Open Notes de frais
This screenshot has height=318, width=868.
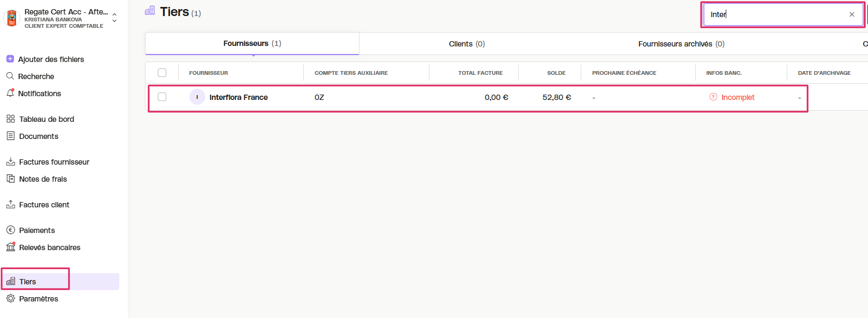tap(43, 179)
